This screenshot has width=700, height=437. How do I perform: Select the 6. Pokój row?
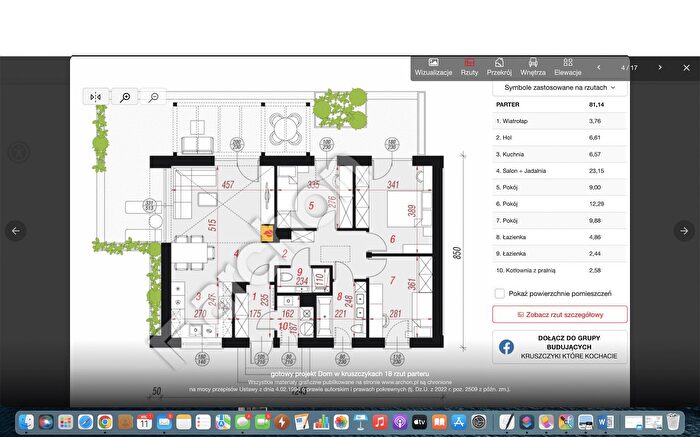560,204
